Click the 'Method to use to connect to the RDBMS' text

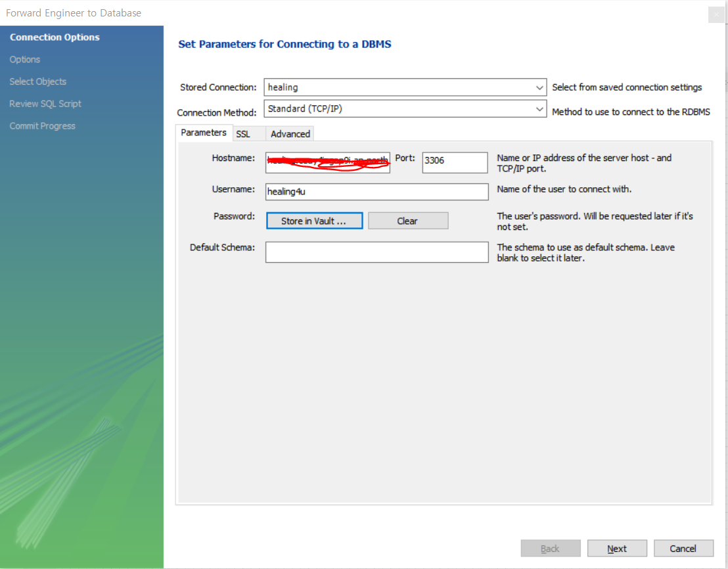[631, 112]
